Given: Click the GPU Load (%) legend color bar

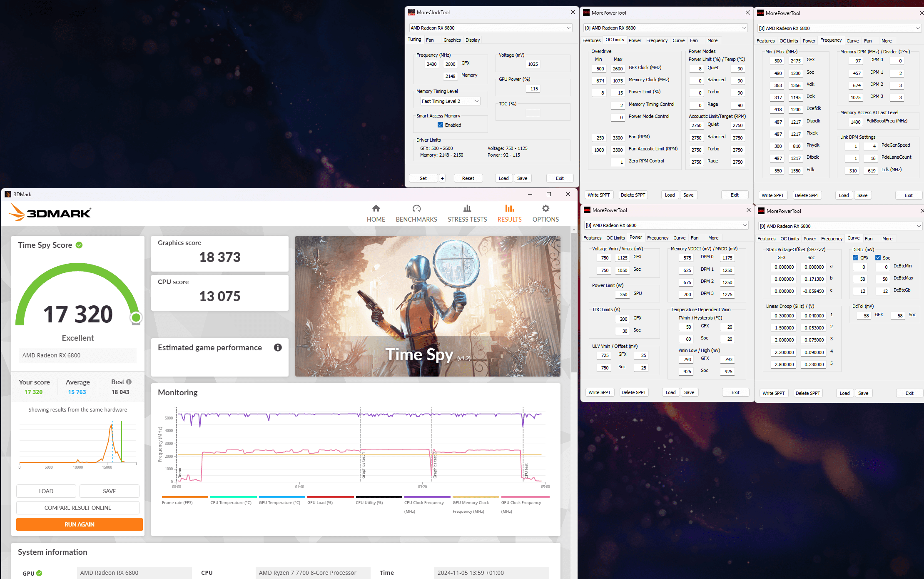Looking at the screenshot, I should coord(331,497).
